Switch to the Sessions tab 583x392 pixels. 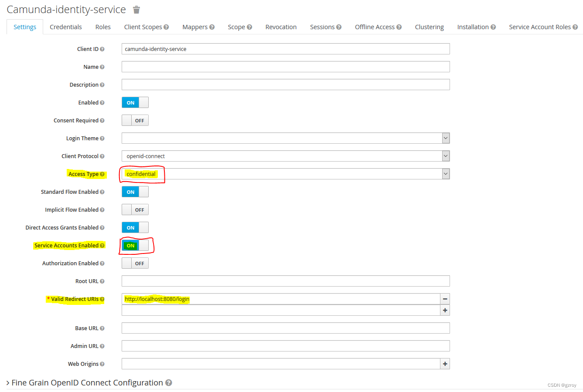326,27
